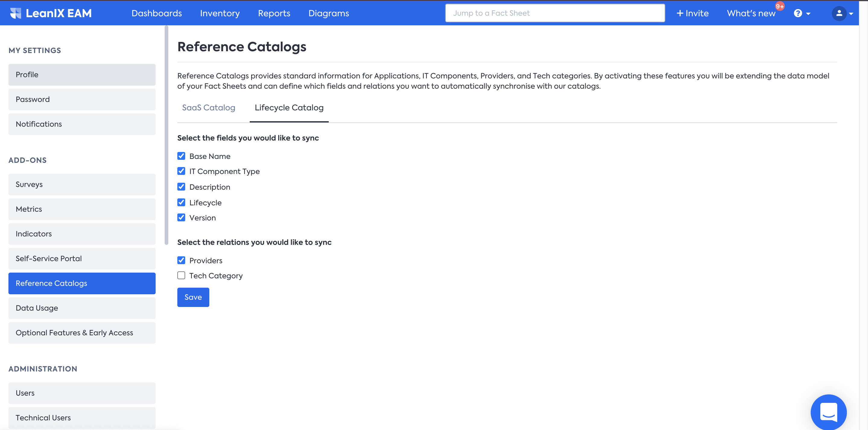This screenshot has height=430, width=868.
Task: Click the Save button
Action: click(193, 297)
